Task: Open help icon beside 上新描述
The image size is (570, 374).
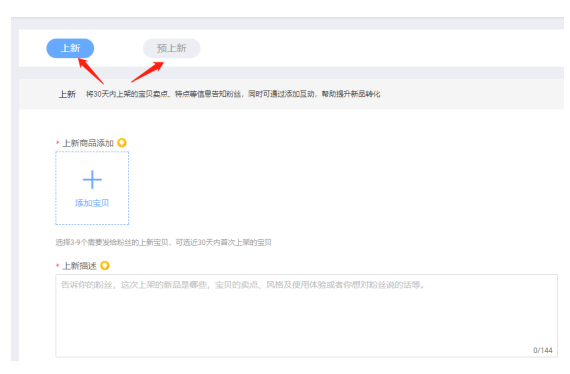Action: 105,265
